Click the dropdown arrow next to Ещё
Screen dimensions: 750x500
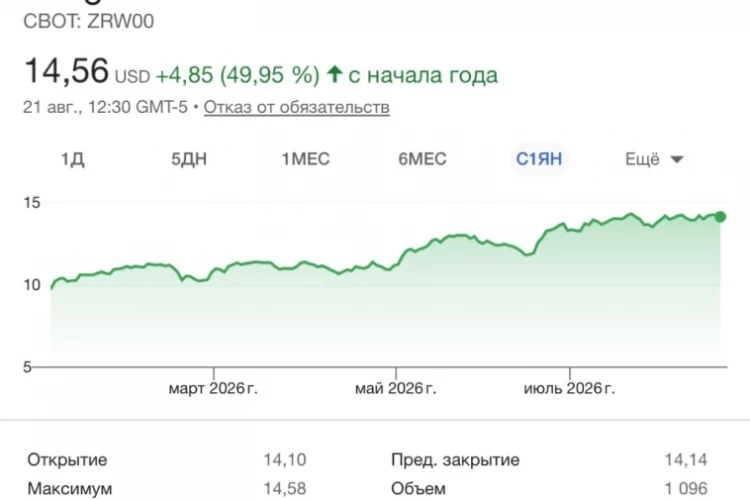pyautogui.click(x=677, y=159)
